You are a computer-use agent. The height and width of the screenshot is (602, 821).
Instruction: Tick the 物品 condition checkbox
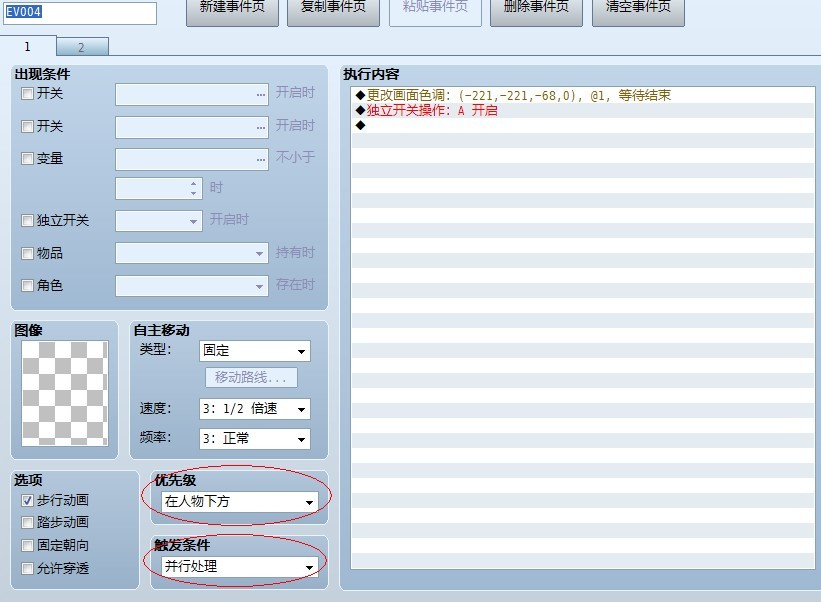pos(27,254)
